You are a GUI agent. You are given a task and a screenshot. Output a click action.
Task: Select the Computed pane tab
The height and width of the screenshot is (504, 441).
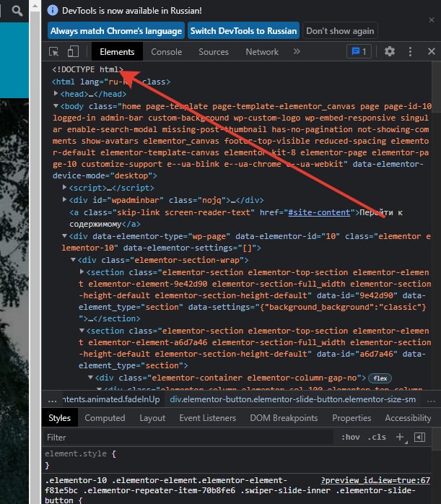(x=105, y=418)
